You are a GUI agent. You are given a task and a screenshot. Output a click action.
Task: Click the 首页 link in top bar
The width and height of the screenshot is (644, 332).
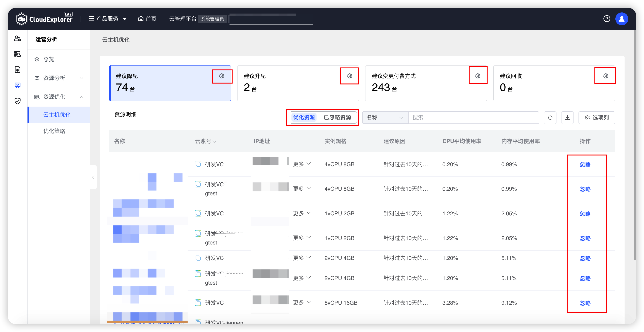(x=148, y=19)
